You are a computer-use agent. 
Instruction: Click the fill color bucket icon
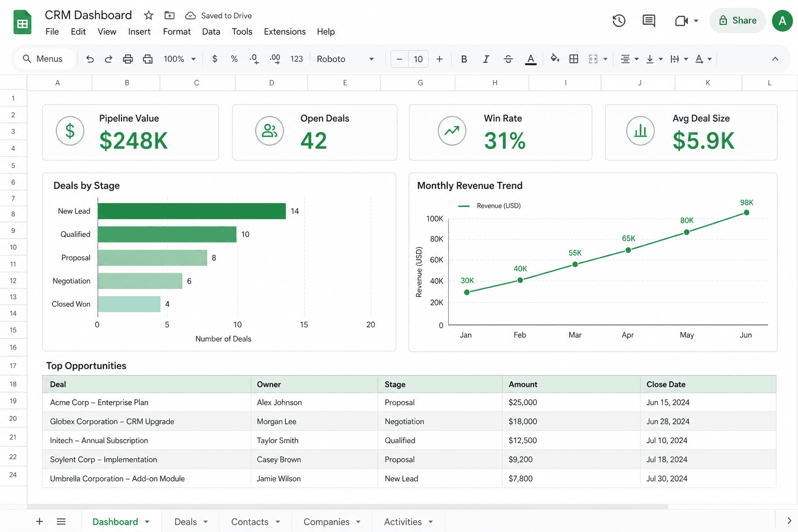click(554, 59)
